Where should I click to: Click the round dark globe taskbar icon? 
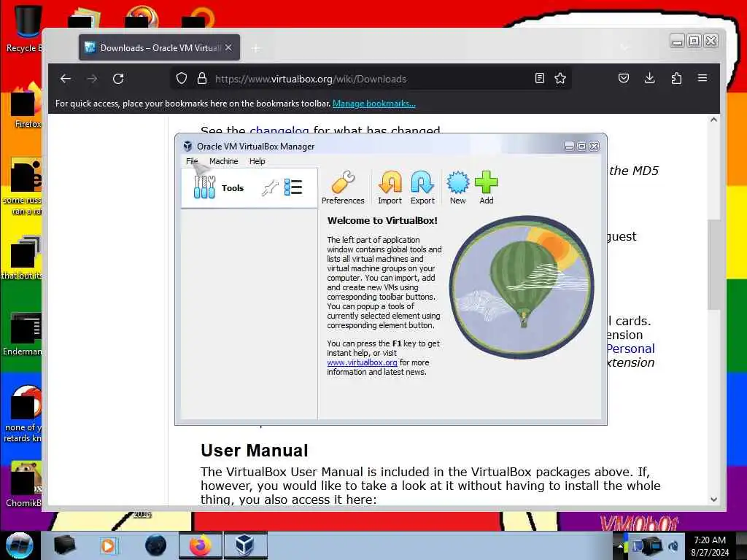pyautogui.click(x=156, y=545)
